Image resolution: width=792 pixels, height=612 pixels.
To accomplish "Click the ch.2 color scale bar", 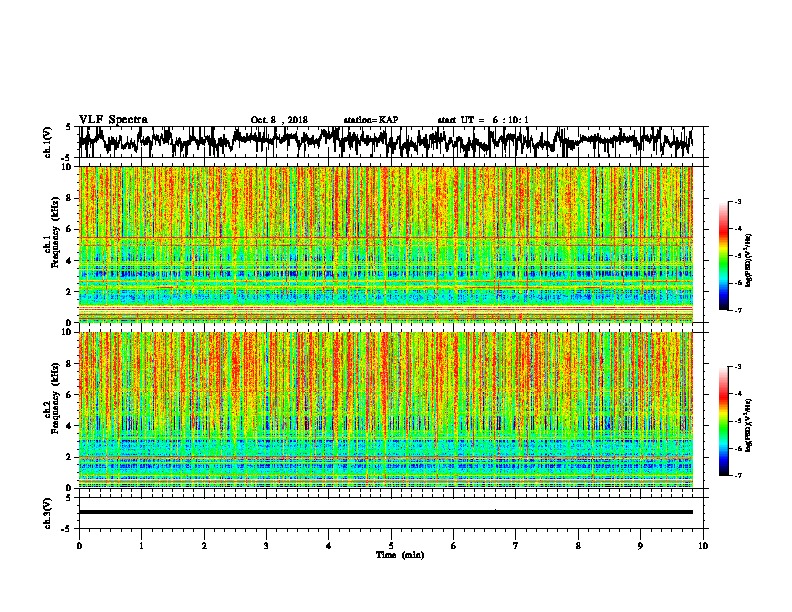I will tap(723, 421).
